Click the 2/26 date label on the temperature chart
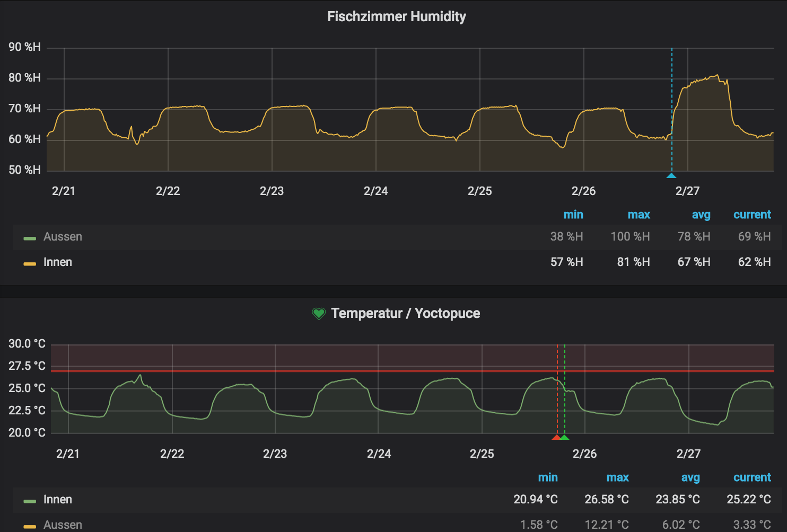This screenshot has height=532, width=787. (585, 454)
